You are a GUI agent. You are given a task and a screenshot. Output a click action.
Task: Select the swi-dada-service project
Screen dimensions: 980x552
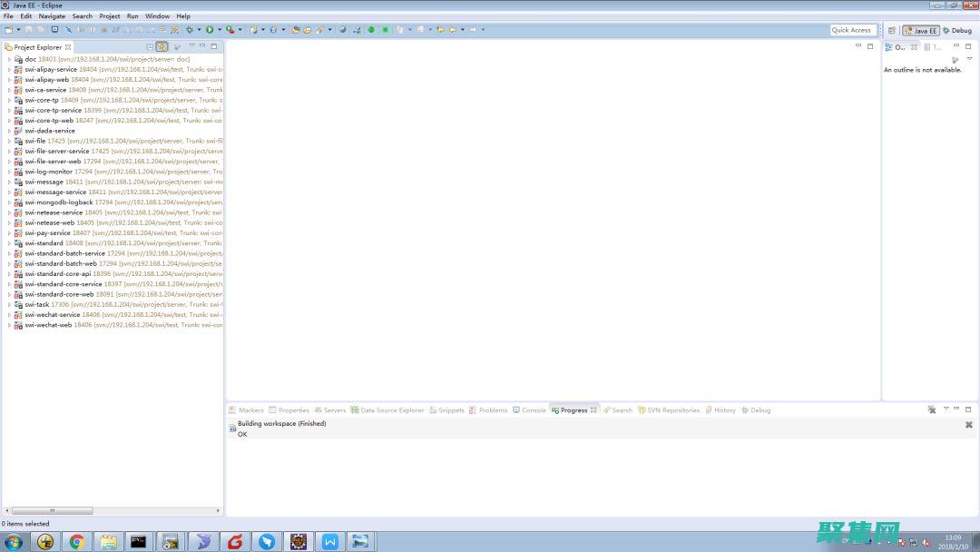(50, 131)
